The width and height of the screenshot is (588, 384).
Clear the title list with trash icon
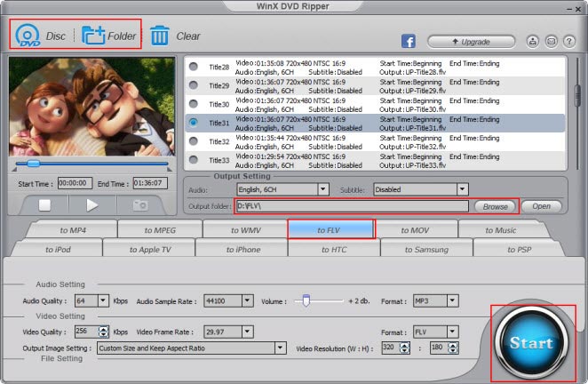[160, 36]
